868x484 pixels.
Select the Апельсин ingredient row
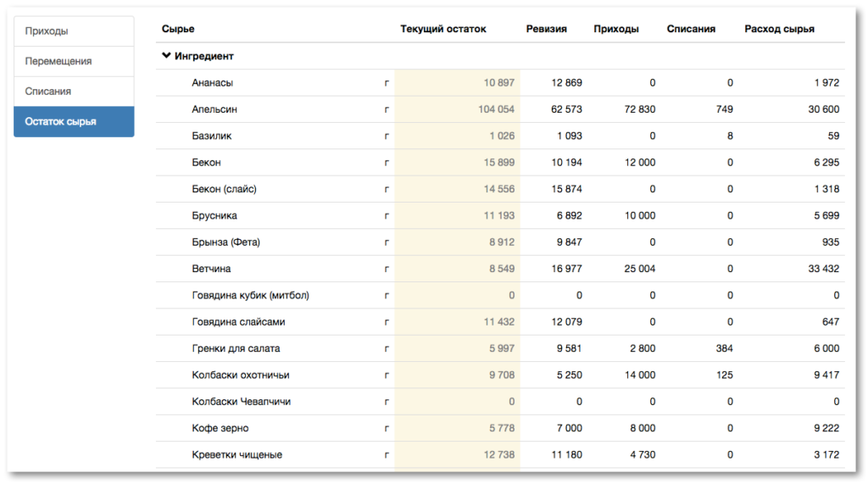coord(500,109)
